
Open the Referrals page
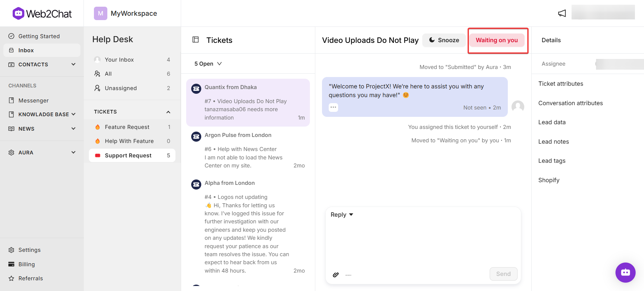click(x=42, y=278)
